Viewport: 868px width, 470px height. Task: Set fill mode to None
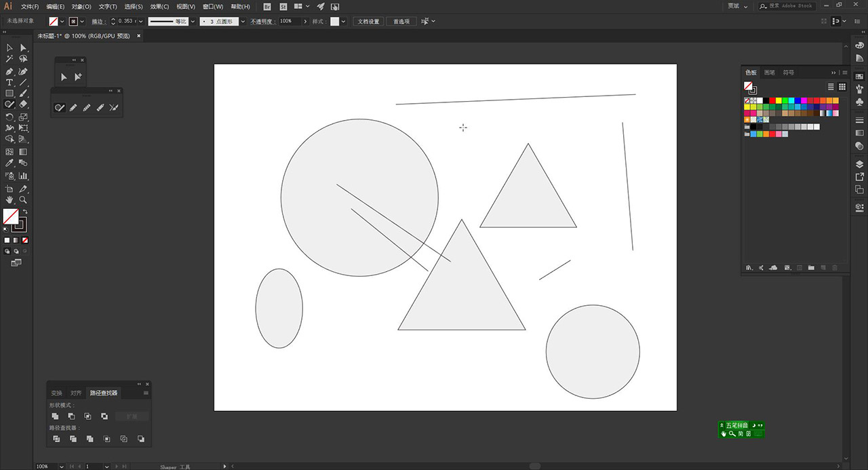pos(25,240)
